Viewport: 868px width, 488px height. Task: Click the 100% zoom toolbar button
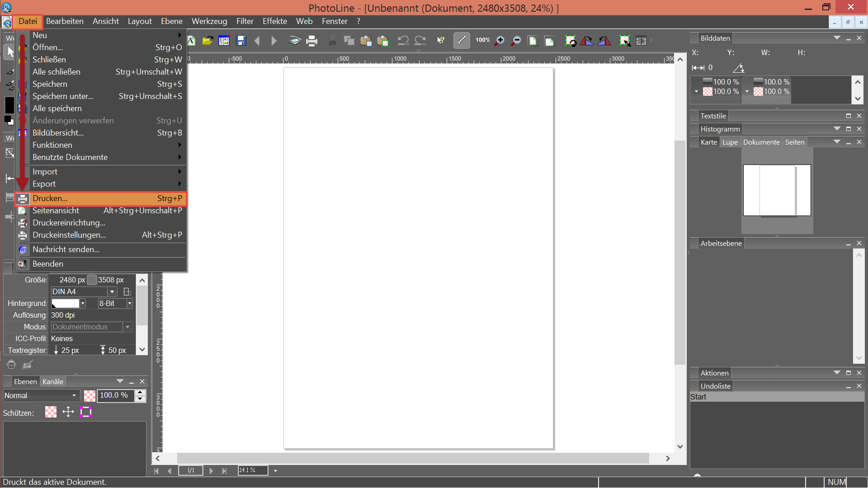483,40
